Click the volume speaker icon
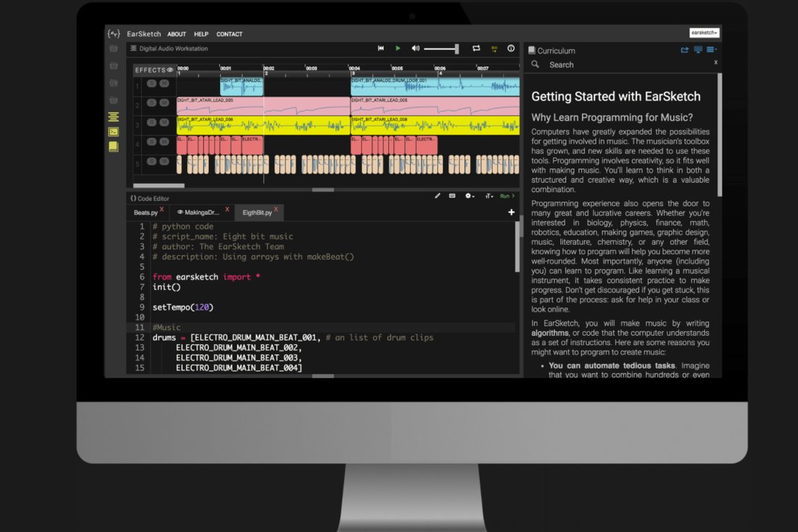This screenshot has width=798, height=532. click(416, 49)
